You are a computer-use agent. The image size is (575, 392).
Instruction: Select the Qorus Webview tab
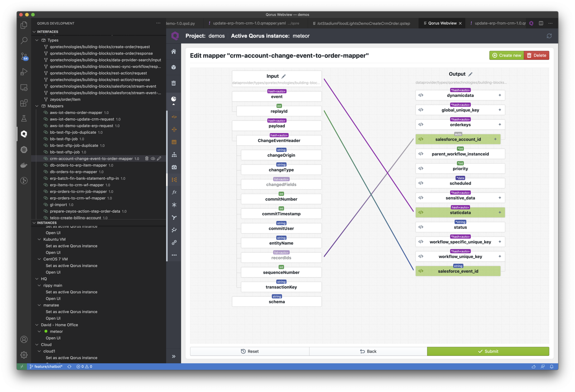(442, 23)
